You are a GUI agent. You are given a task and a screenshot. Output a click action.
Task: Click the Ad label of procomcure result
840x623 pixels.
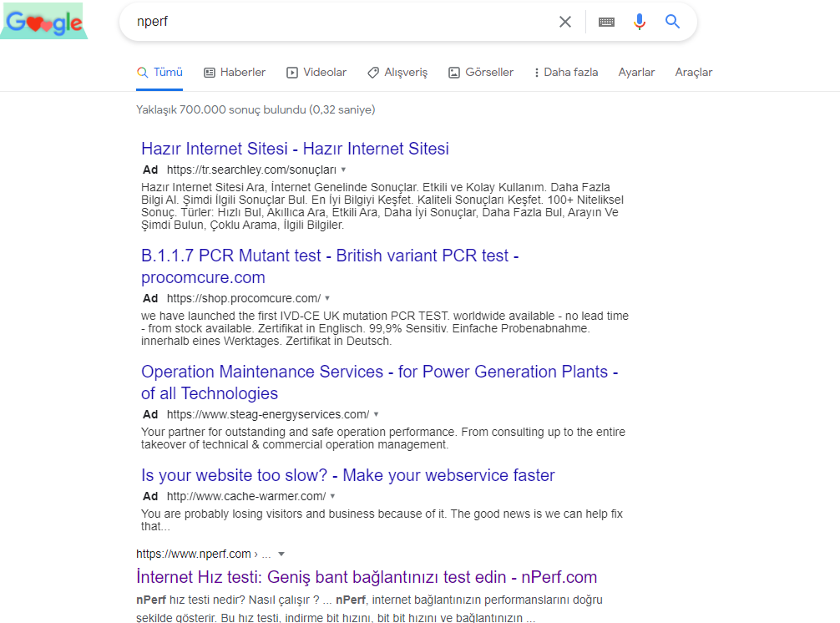click(150, 298)
